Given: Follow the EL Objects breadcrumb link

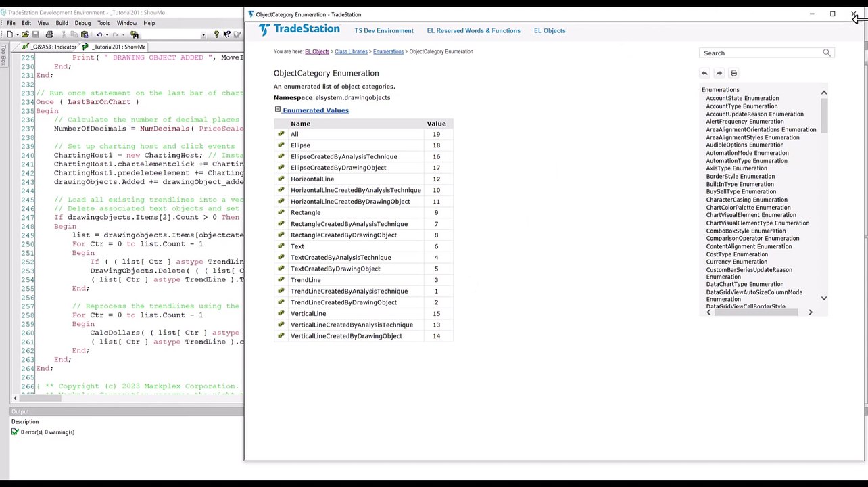Looking at the screenshot, I should coord(317,51).
